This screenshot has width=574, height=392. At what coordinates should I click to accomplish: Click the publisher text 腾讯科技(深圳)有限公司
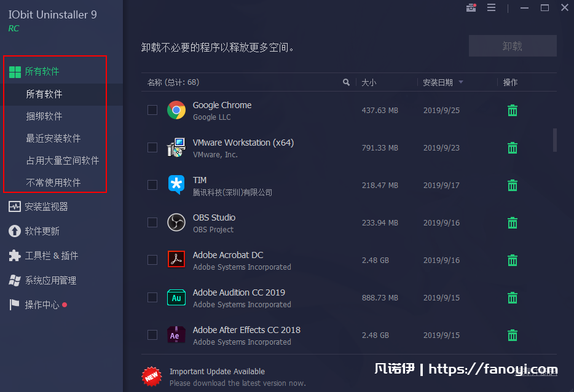click(232, 192)
